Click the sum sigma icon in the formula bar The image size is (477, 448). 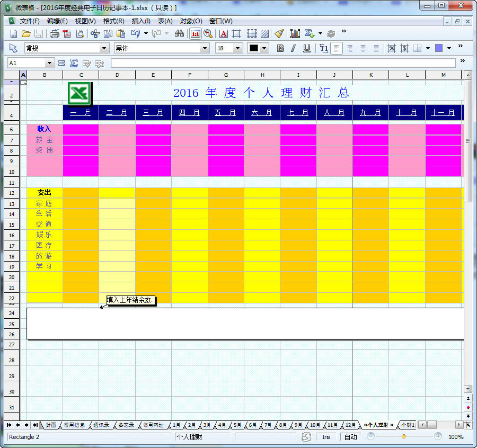pos(74,63)
